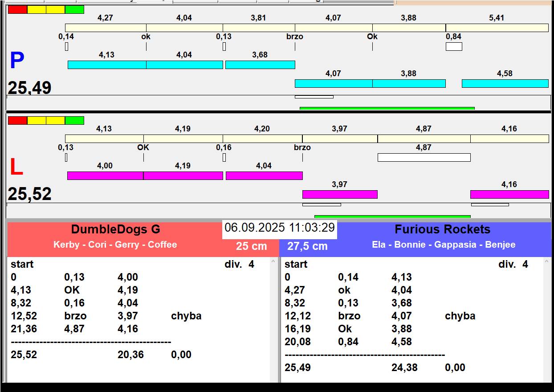This screenshot has height=392, width=554.
Task: Click the red start light in P lane
Action: point(18,9)
